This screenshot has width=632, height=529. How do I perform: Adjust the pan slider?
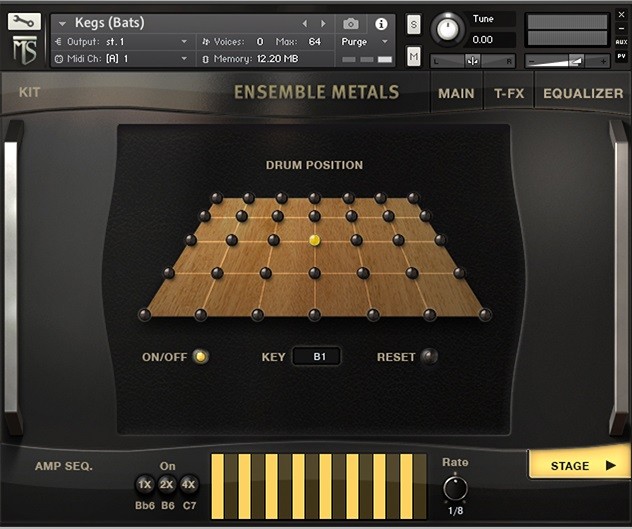(472, 61)
